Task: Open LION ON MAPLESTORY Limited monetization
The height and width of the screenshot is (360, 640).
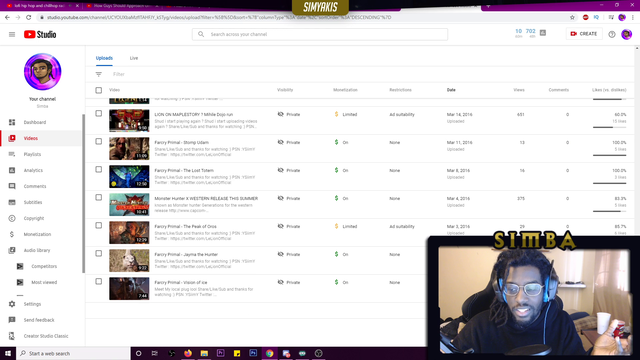Action: pos(345,115)
